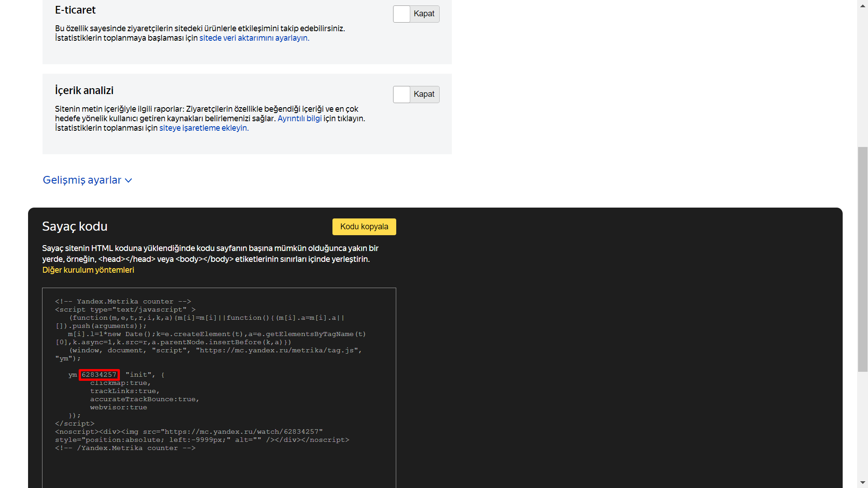
Task: Click the Kodu kopyala button
Action: 364,227
